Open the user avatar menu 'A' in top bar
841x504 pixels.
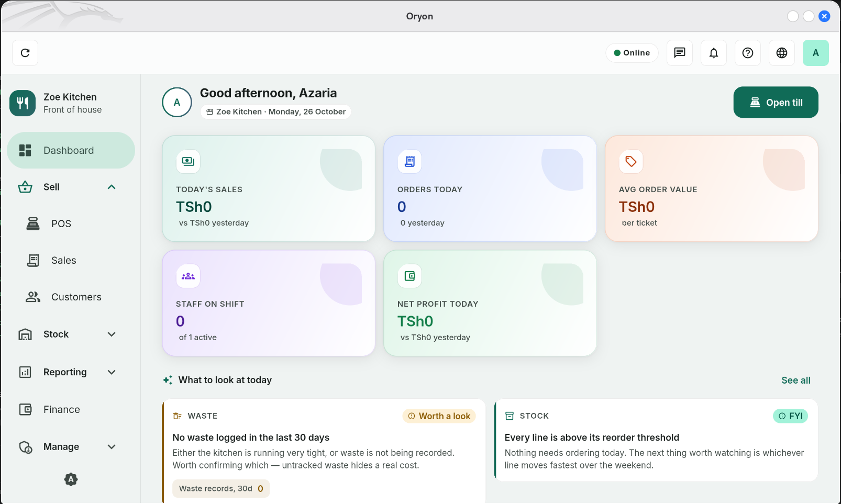pos(816,53)
